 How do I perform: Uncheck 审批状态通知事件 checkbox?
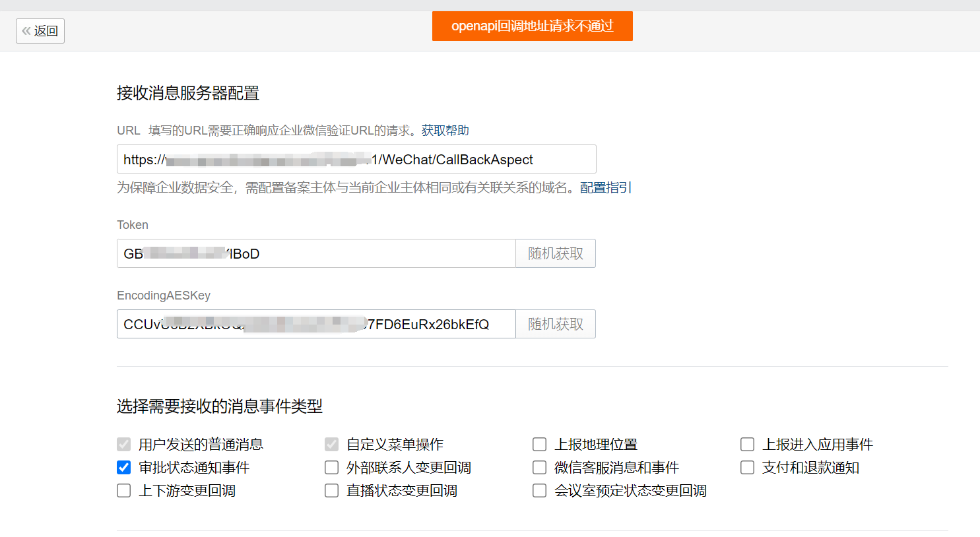click(x=124, y=468)
